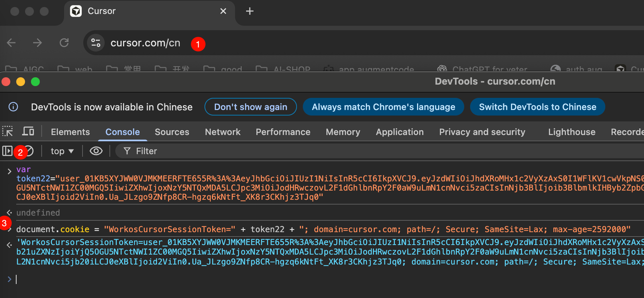Show the console sidebar panel
644x298 pixels.
tap(7, 151)
